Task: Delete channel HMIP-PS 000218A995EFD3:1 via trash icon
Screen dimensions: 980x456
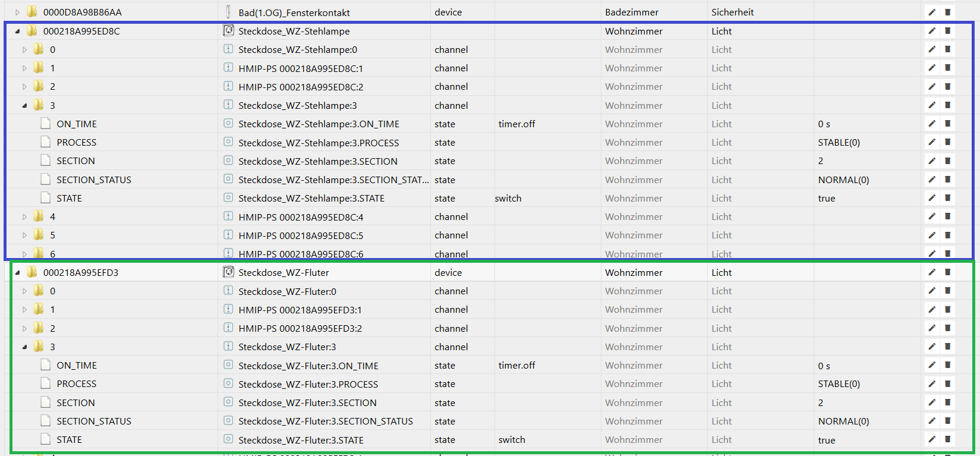Action: click(948, 309)
